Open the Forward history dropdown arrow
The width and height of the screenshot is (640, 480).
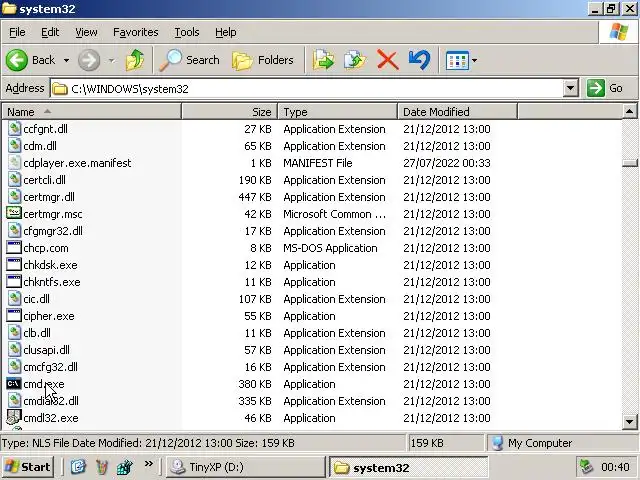[x=111, y=60]
